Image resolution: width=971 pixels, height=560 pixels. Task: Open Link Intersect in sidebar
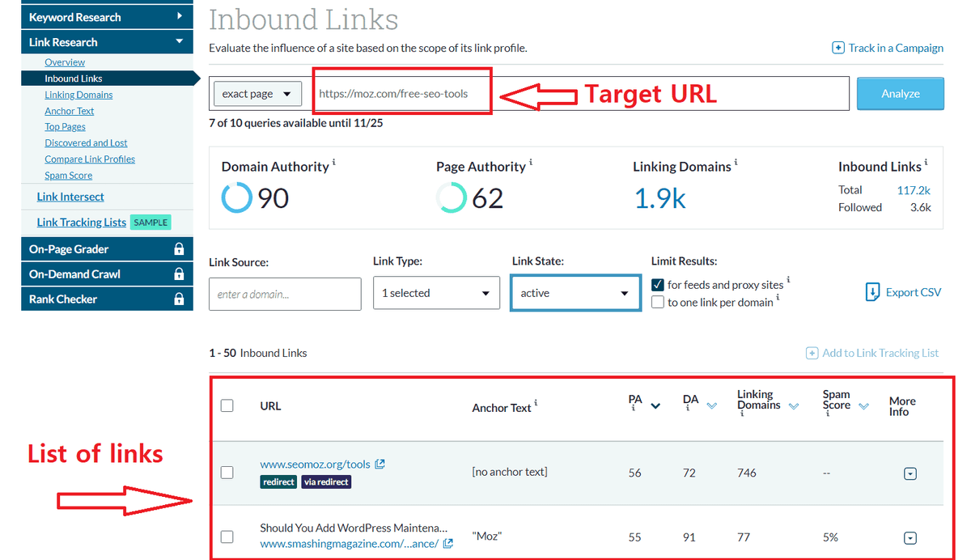click(x=70, y=197)
